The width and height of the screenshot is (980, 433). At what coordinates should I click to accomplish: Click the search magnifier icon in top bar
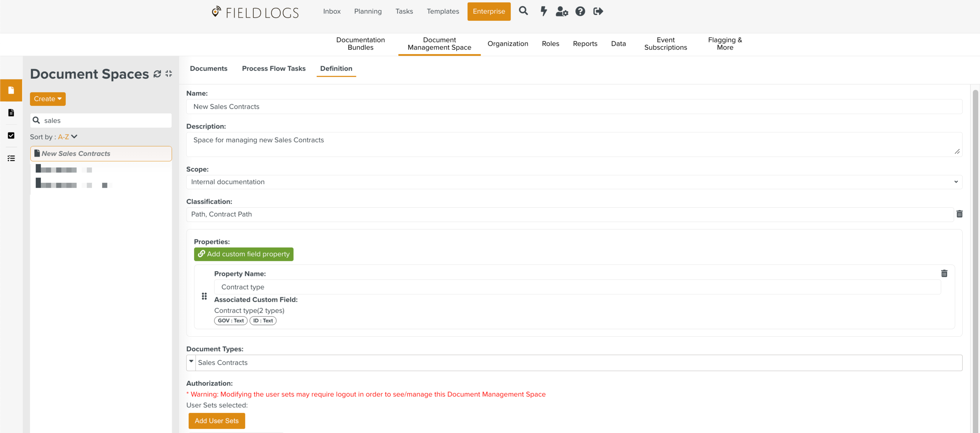point(523,11)
